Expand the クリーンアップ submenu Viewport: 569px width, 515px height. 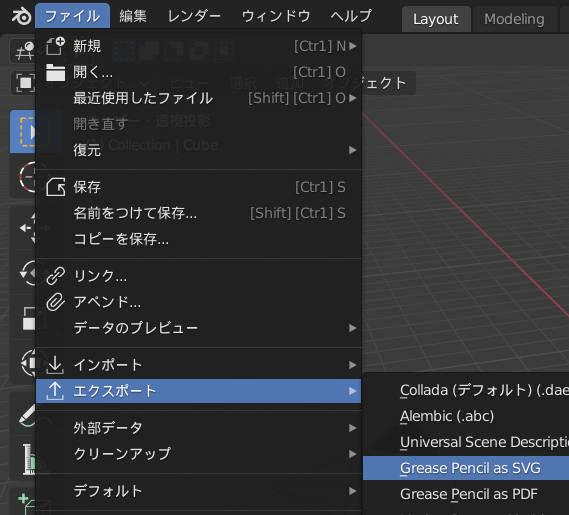[x=198, y=454]
